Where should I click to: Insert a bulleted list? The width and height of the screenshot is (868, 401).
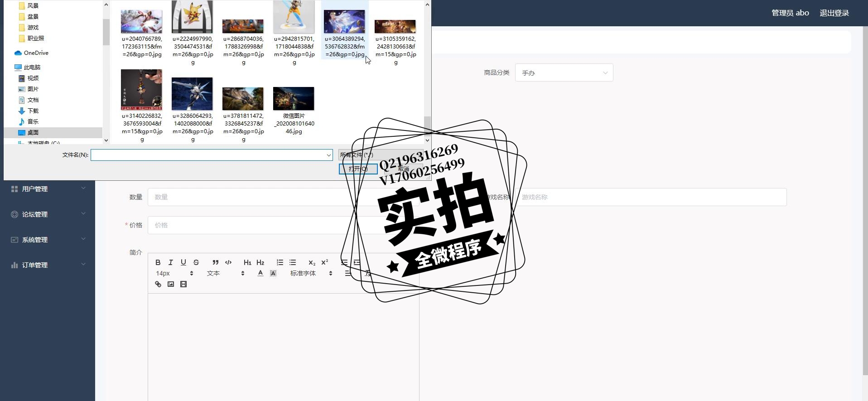pyautogui.click(x=293, y=262)
